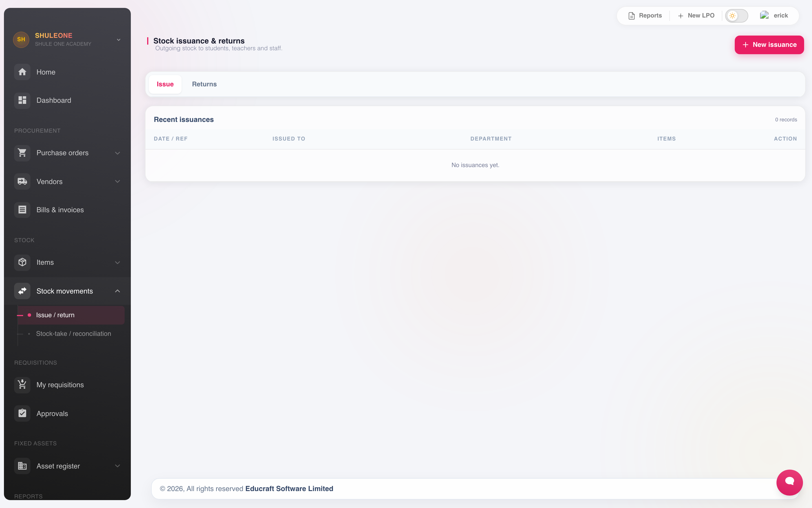Click the Asset register building icon
The height and width of the screenshot is (508, 812).
point(22,466)
